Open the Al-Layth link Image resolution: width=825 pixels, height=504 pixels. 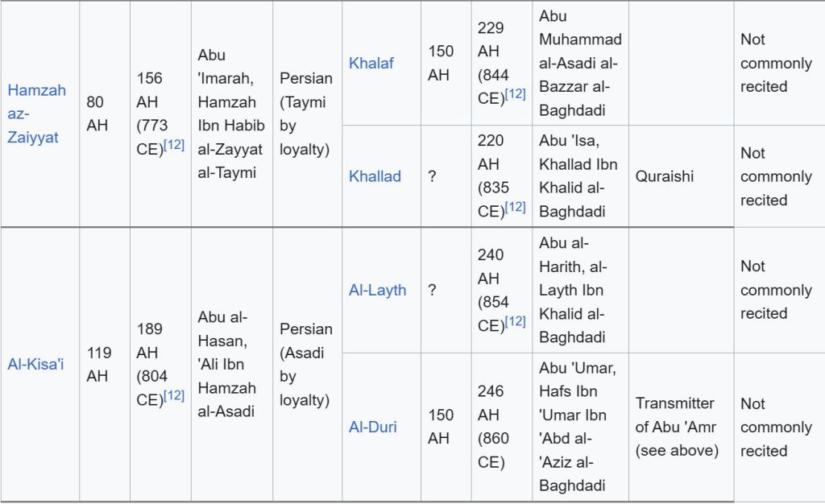(377, 290)
